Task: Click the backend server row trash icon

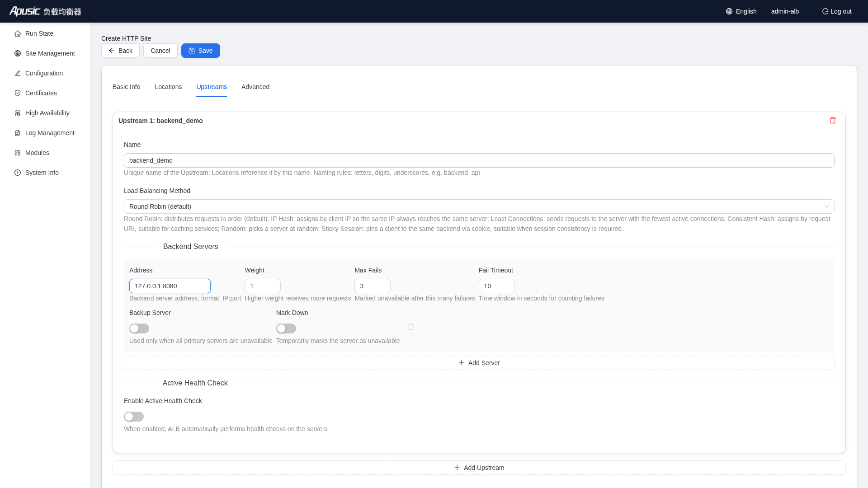Action: pyautogui.click(x=411, y=327)
